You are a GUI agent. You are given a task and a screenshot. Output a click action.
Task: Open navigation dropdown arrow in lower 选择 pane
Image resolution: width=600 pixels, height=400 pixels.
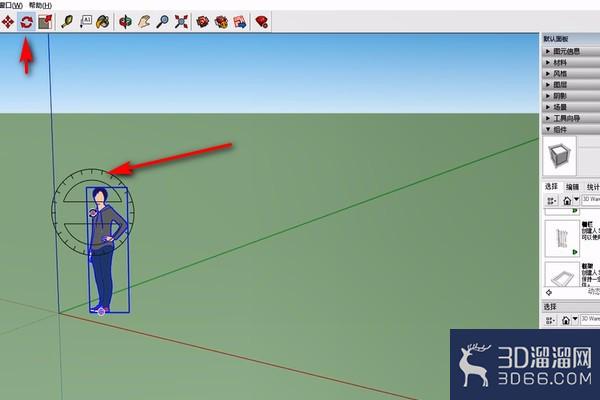point(575,319)
